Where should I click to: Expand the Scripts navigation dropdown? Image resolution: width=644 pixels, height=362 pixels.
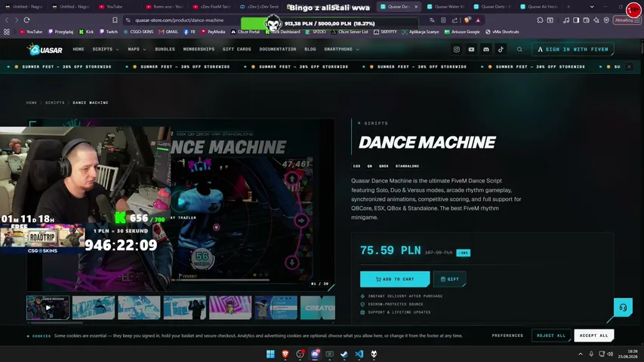coord(106,49)
